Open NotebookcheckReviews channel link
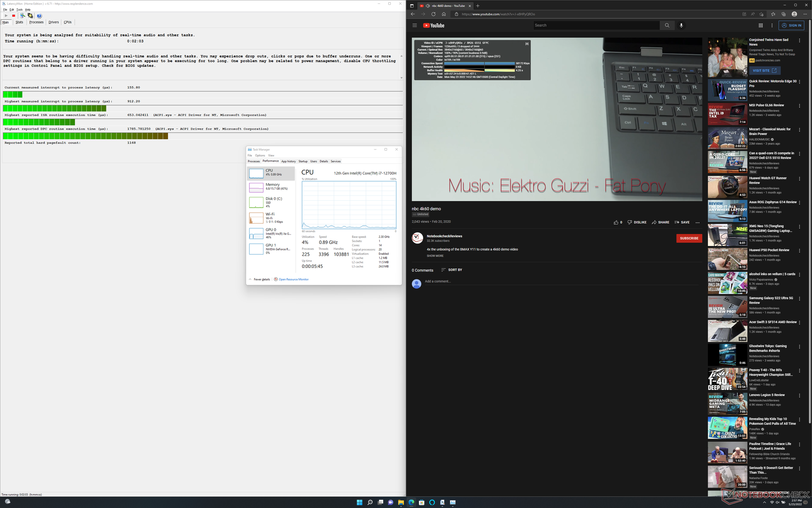This screenshot has width=812, height=508. pyautogui.click(x=444, y=236)
